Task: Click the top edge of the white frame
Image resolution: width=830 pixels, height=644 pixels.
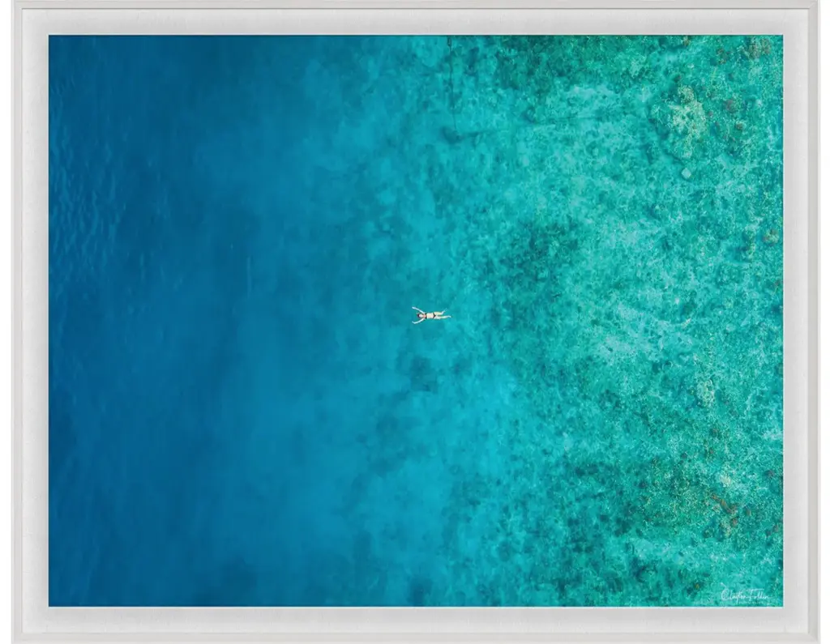Action: coord(415,19)
